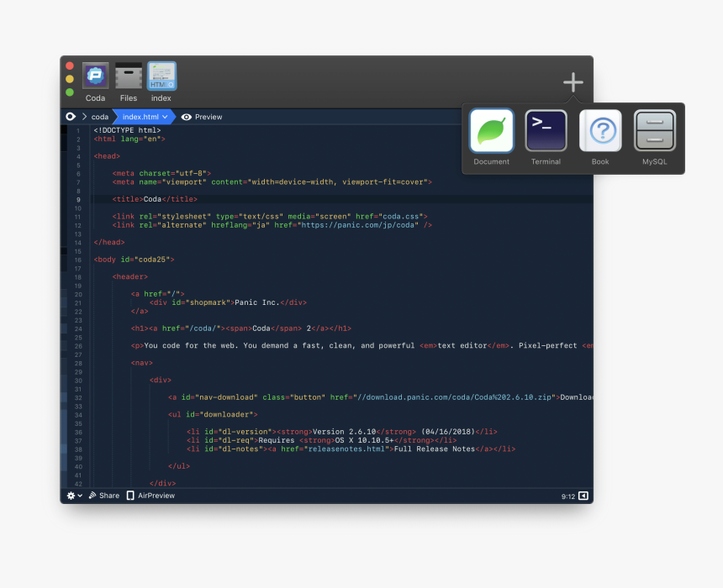Open a new Terminal tab
723x588 pixels.
point(546,131)
